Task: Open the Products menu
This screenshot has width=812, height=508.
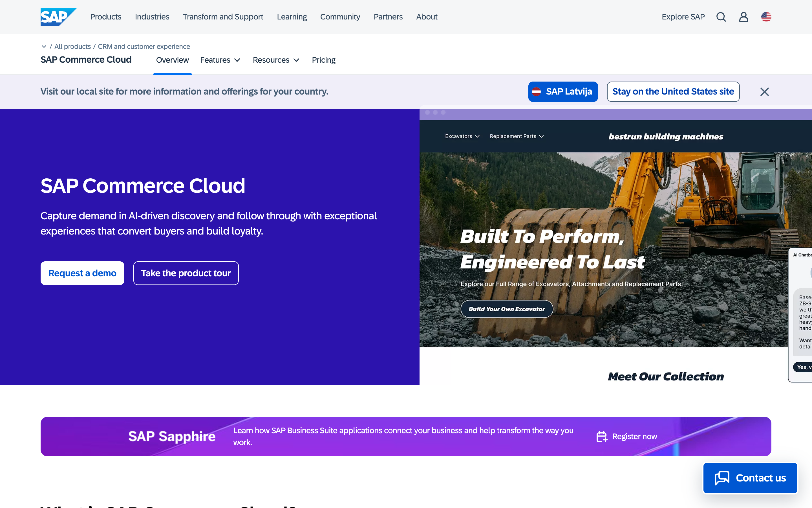Action: (106, 17)
